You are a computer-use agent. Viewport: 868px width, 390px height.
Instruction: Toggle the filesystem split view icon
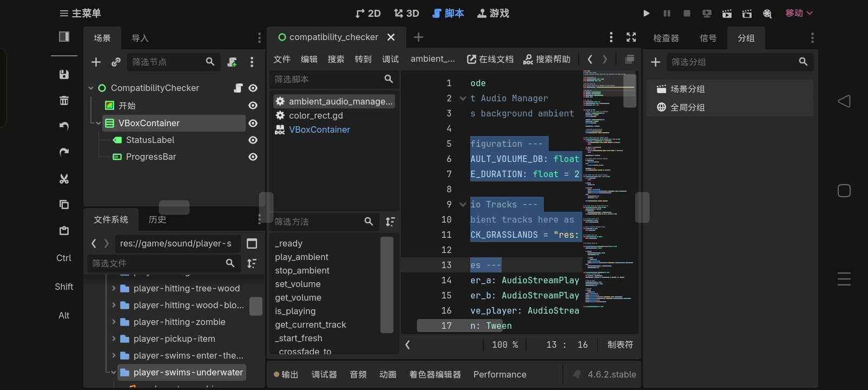252,244
